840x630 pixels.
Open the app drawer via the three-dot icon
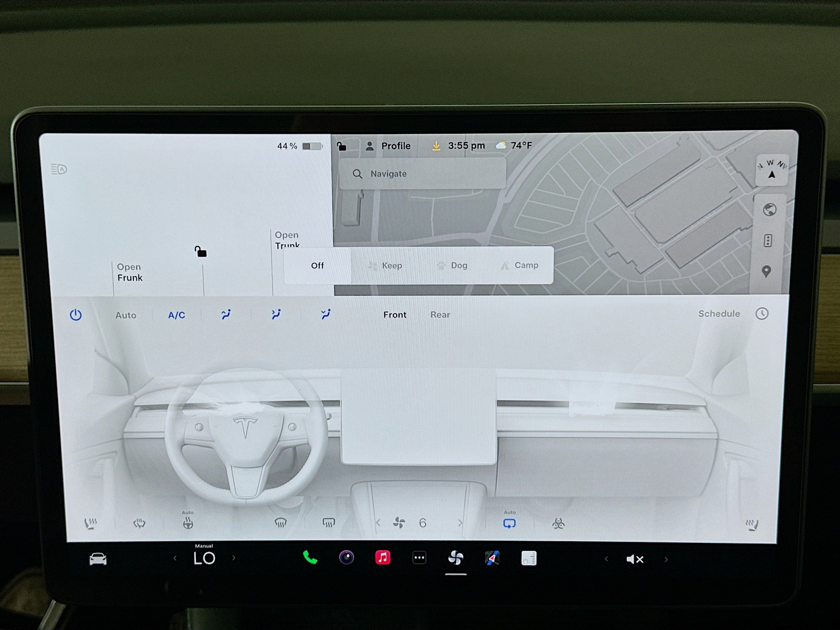coord(419,557)
